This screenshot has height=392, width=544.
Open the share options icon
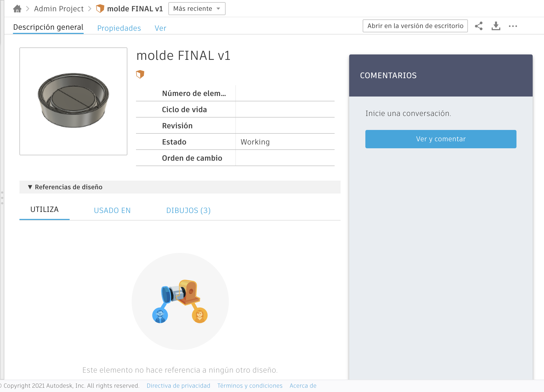(x=479, y=26)
